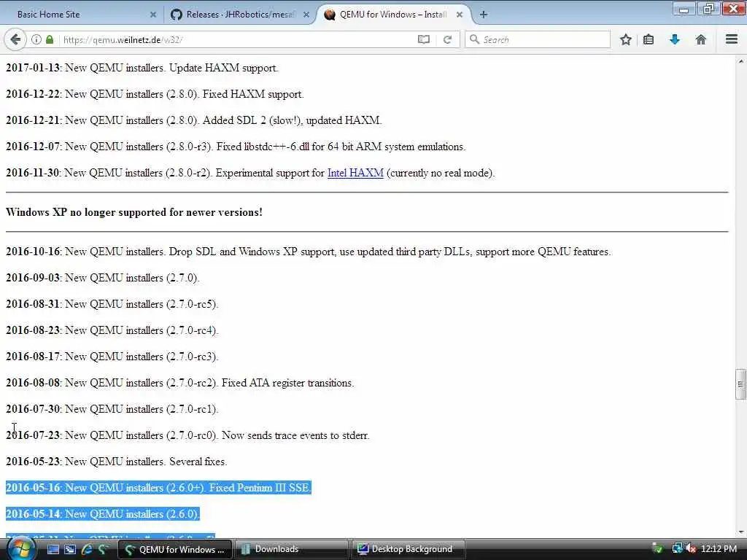
Task: Follow the Intel HAXM link
Action: pyautogui.click(x=355, y=173)
